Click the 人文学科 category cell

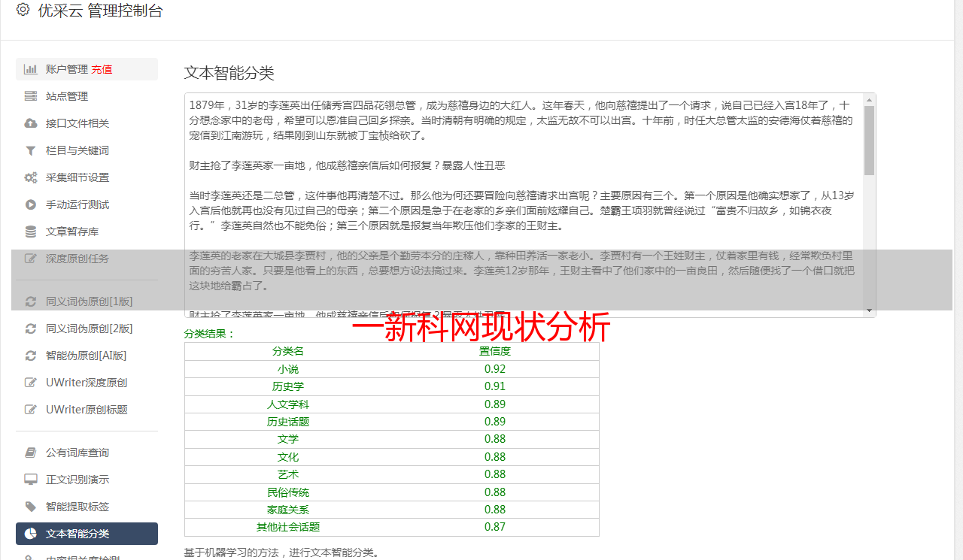[x=288, y=404]
